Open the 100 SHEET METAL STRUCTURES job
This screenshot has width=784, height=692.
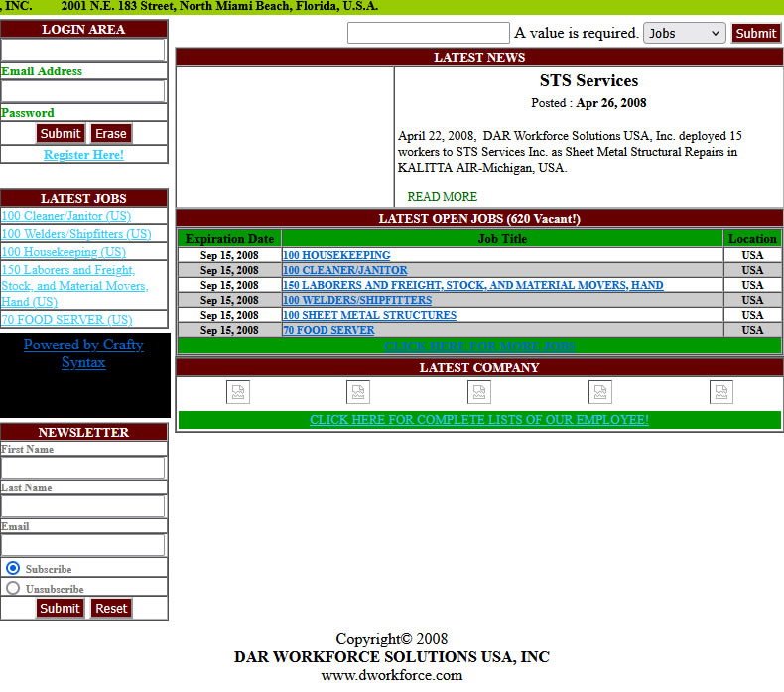[369, 315]
